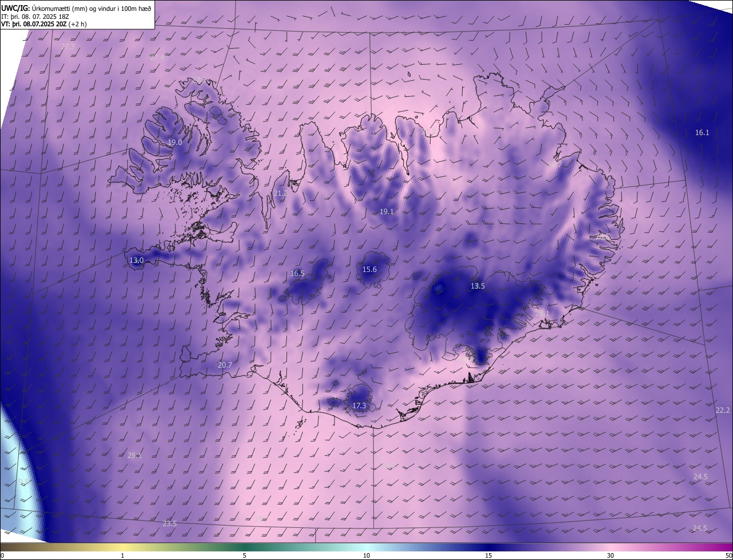Click the color scale tick label '5'
Image resolution: width=733 pixels, height=560 pixels.
245,555
